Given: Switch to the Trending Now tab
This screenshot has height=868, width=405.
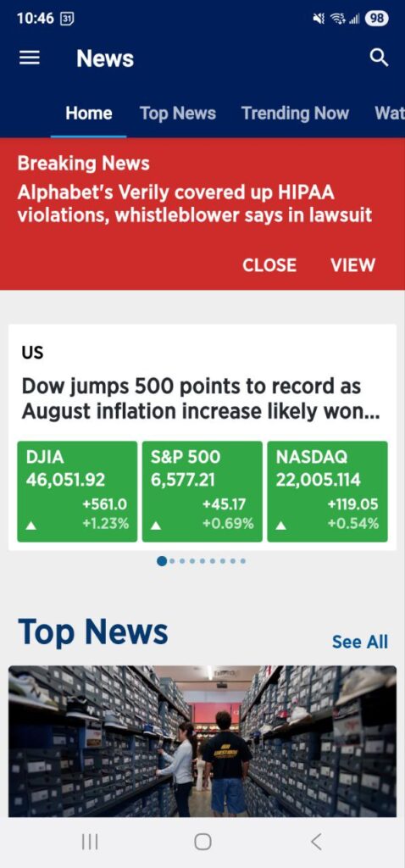Looking at the screenshot, I should [296, 114].
